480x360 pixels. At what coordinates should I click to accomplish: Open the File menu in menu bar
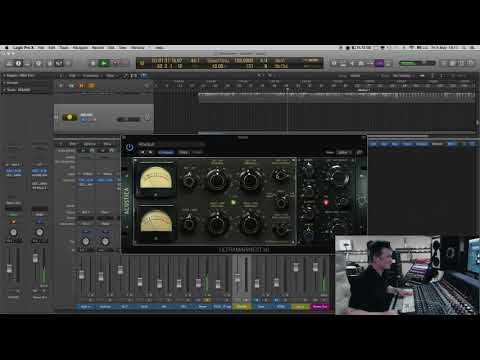[41, 48]
